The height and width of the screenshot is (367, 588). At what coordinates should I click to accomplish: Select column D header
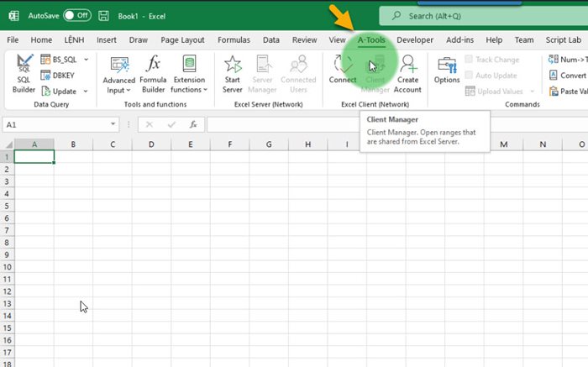click(x=151, y=144)
